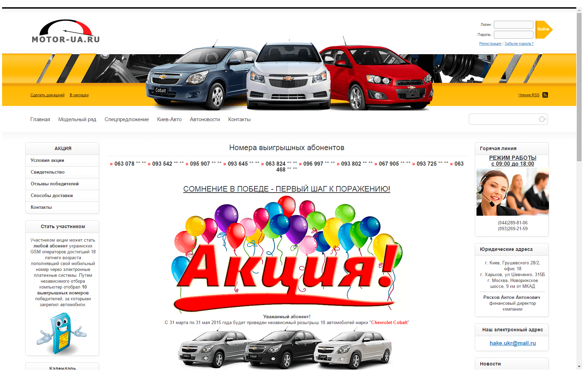Focus the Пароль input field
This screenshot has height=380, width=588.
pos(513,35)
